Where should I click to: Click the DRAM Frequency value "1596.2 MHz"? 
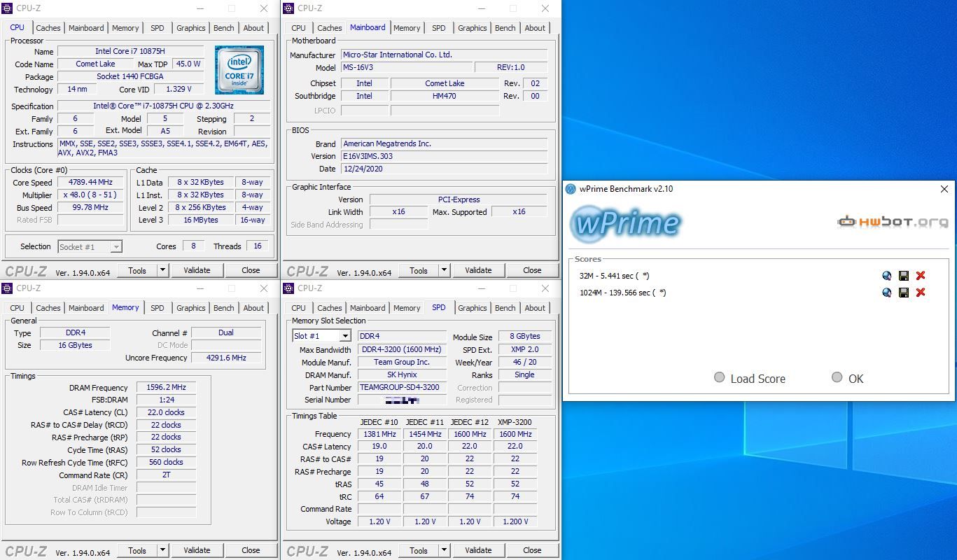click(x=167, y=387)
